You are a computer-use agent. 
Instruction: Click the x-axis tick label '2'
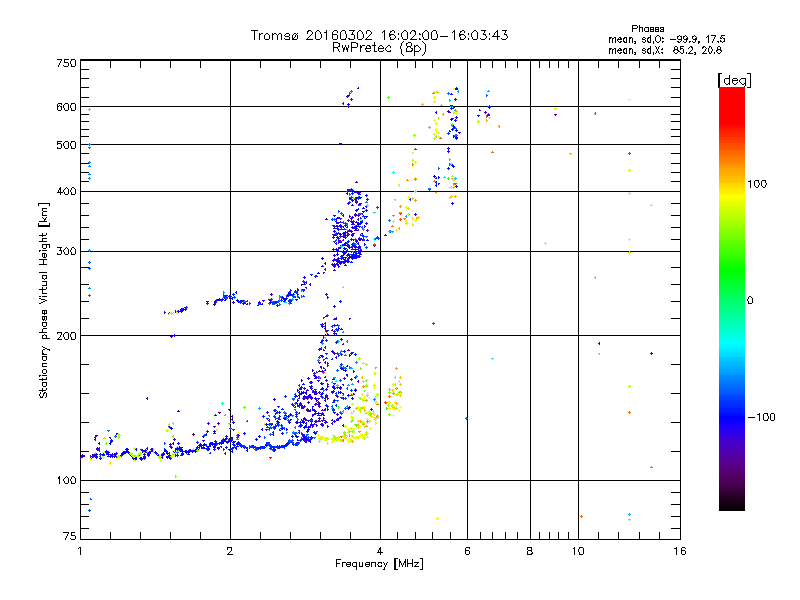click(x=230, y=551)
